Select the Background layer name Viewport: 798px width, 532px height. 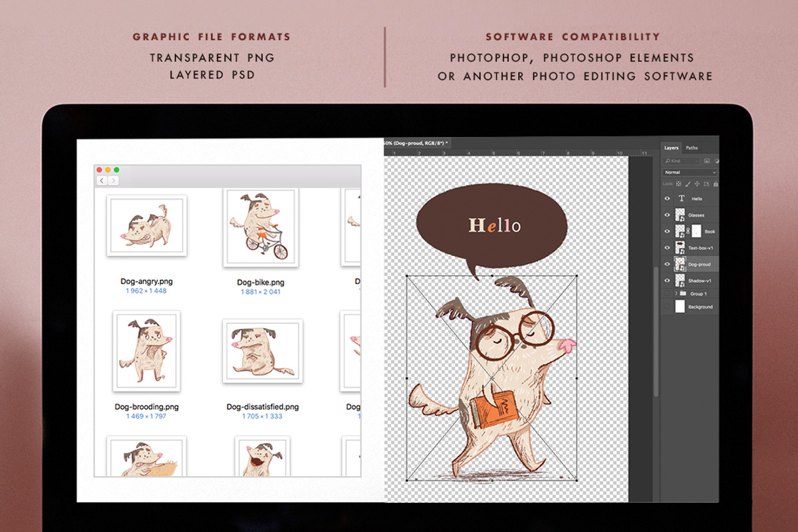(x=700, y=307)
